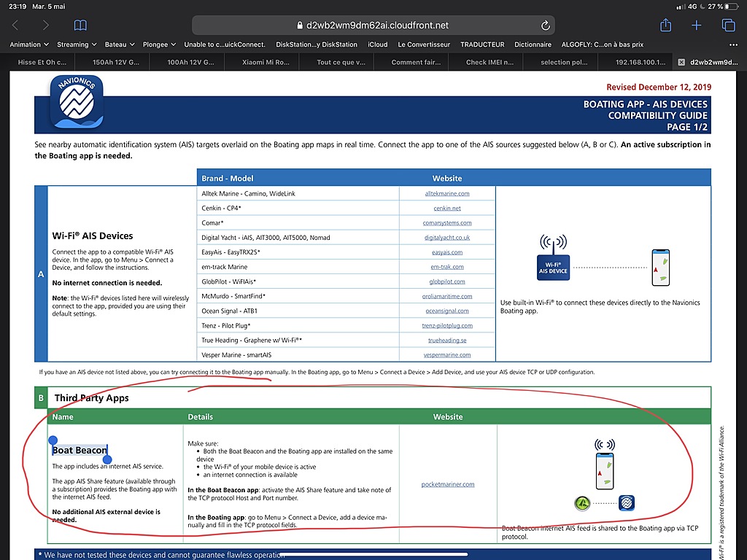Image resolution: width=747 pixels, height=560 pixels.
Task: Open the bookmarks book icon
Action: [x=80, y=26]
